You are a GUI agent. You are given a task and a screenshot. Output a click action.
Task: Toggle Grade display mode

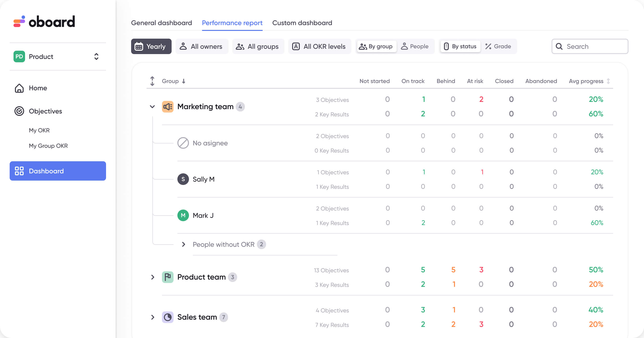pos(498,46)
